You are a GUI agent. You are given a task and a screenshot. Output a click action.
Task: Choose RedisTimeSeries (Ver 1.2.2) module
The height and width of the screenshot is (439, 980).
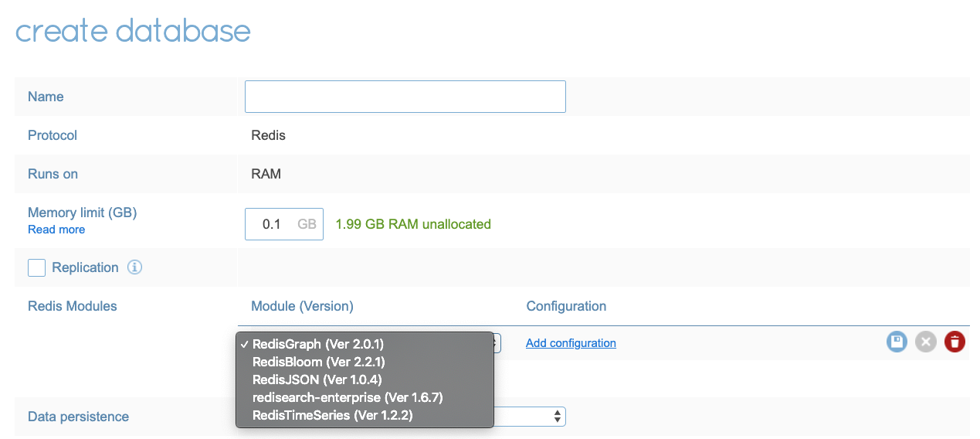click(332, 415)
